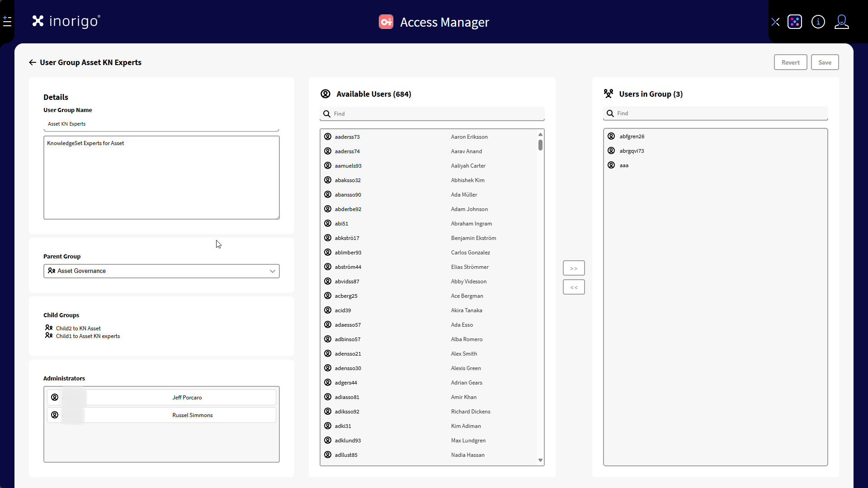Viewport: 868px width, 488px height.
Task: Open Child2 to KN Asset child group
Action: click(x=78, y=328)
